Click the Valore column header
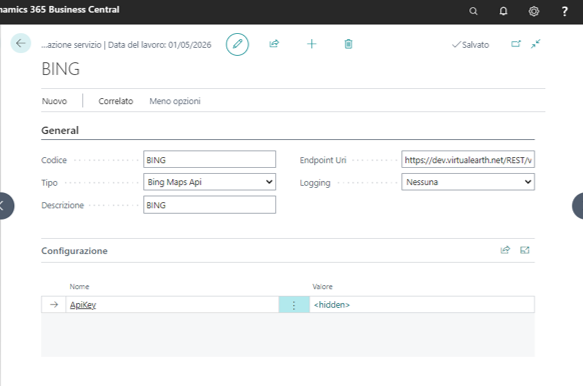Image resolution: width=583 pixels, height=386 pixels. coord(322,287)
